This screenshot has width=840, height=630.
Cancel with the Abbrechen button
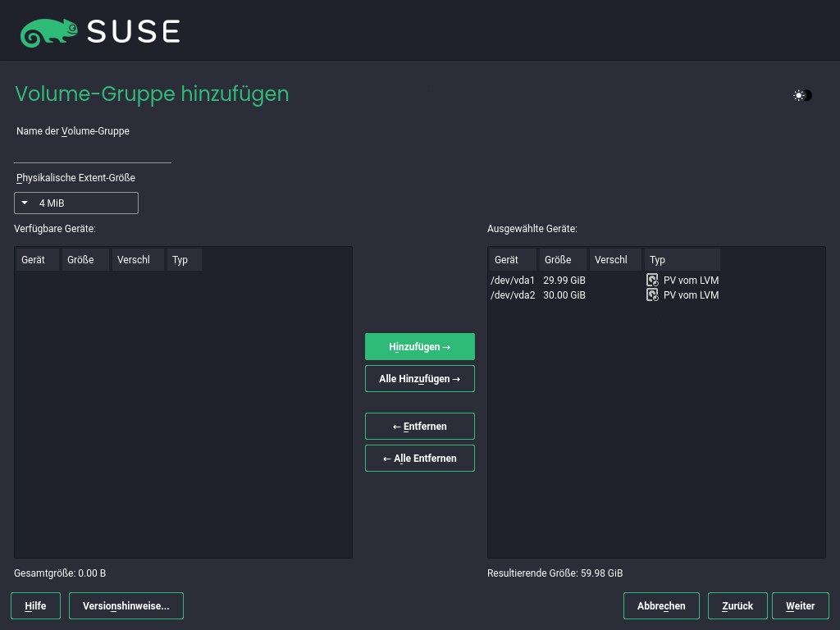661,606
